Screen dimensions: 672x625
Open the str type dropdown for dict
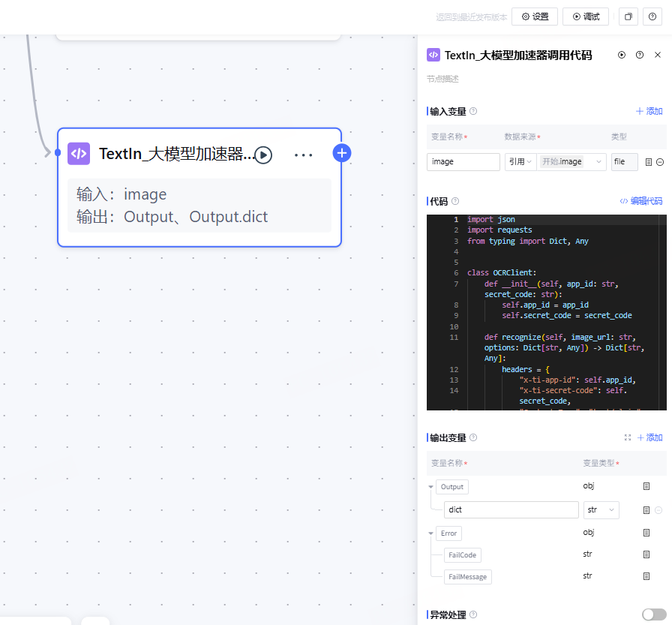(601, 509)
